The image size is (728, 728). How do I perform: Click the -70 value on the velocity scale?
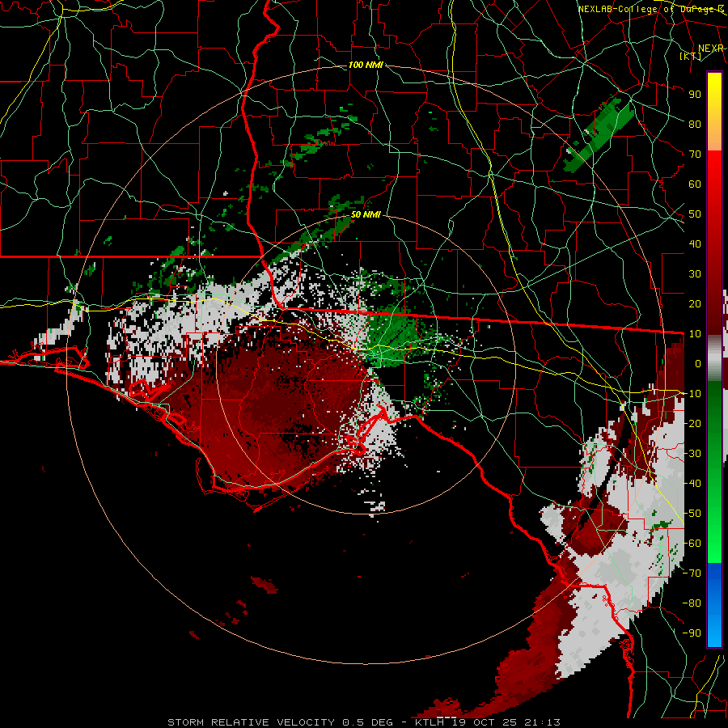(692, 574)
